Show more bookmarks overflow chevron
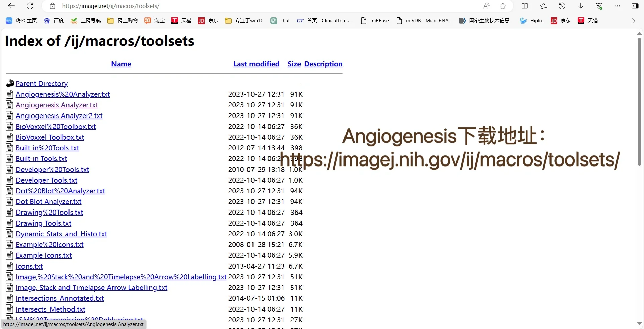The width and height of the screenshot is (644, 329). click(x=634, y=21)
